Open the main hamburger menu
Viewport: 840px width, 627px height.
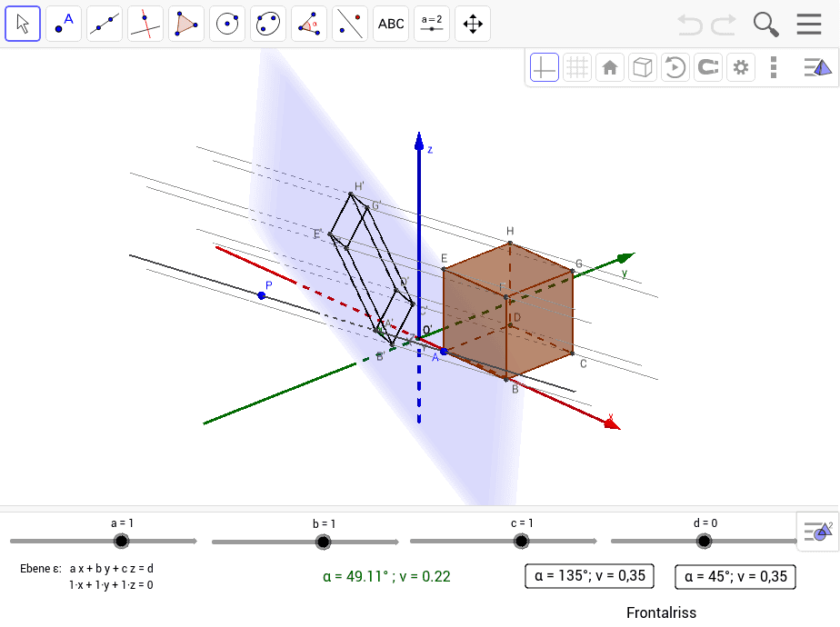tap(809, 25)
